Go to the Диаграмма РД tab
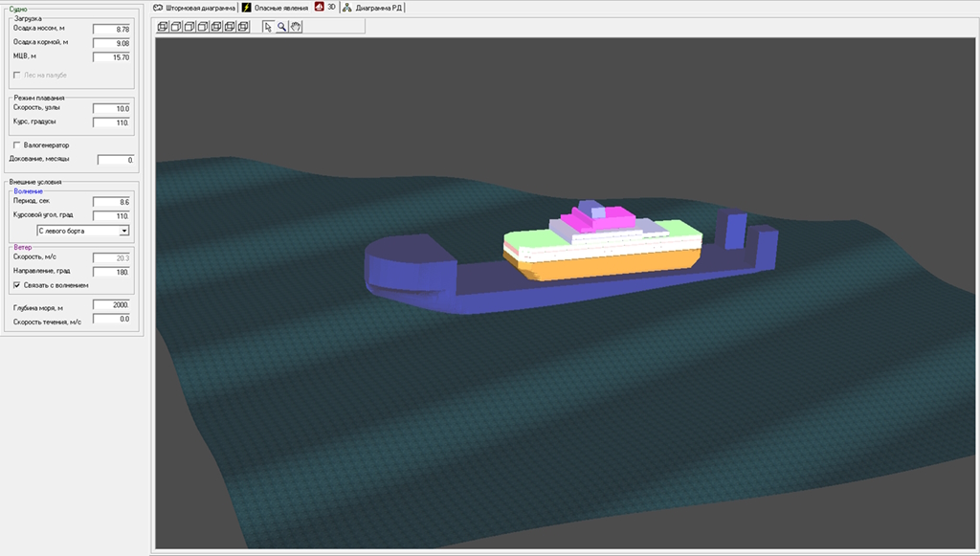The image size is (980, 556). (x=373, y=7)
